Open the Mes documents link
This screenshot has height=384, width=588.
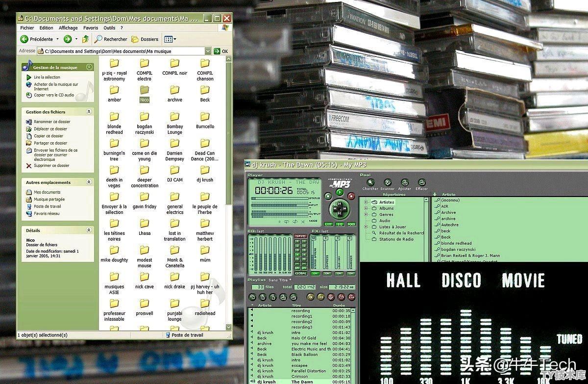point(43,192)
